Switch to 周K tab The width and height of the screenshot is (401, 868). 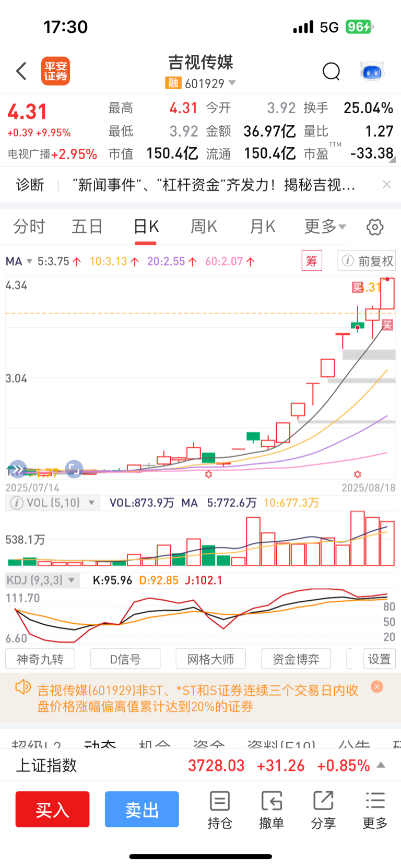(204, 227)
